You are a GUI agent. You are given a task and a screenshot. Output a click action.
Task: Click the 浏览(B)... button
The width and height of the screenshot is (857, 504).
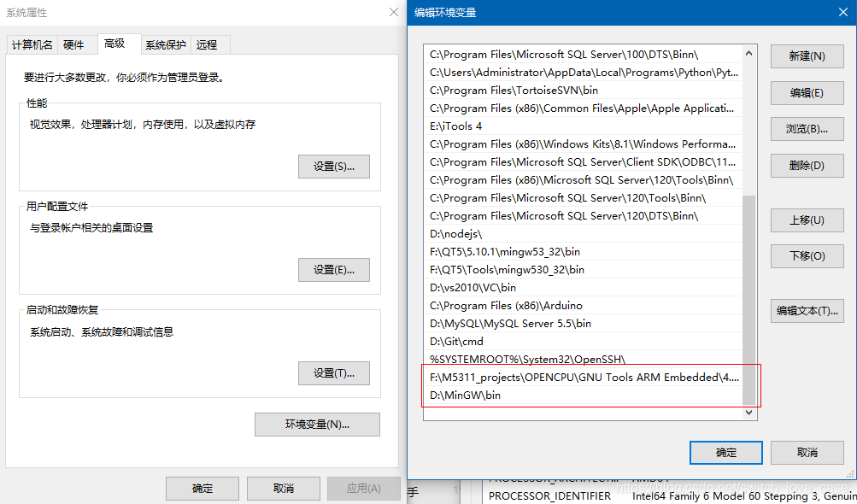tap(807, 129)
